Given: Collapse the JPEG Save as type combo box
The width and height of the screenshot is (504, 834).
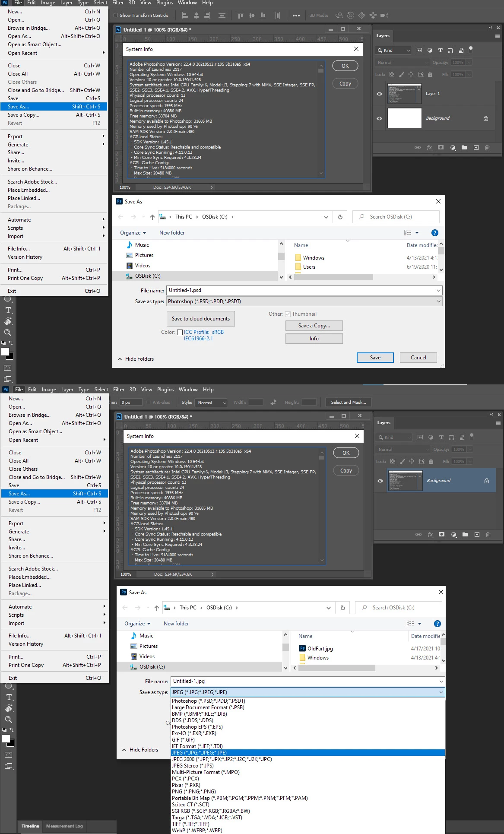Looking at the screenshot, I should (307, 692).
